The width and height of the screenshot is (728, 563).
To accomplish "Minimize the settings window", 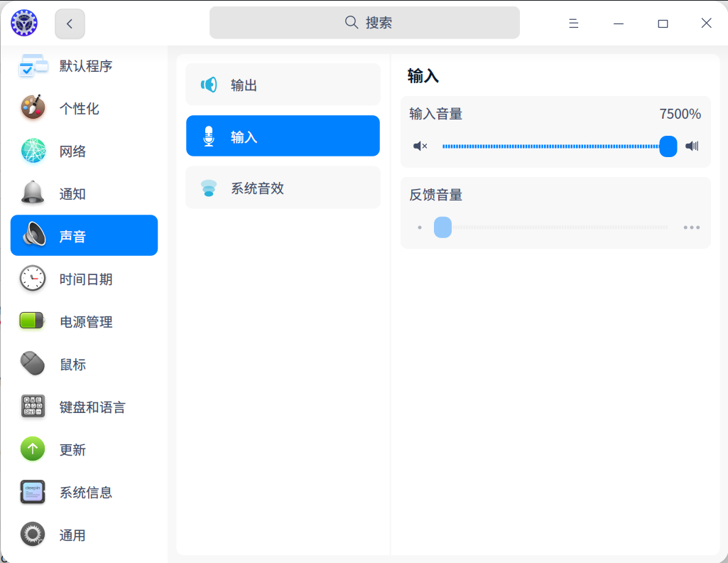I will coord(619,23).
